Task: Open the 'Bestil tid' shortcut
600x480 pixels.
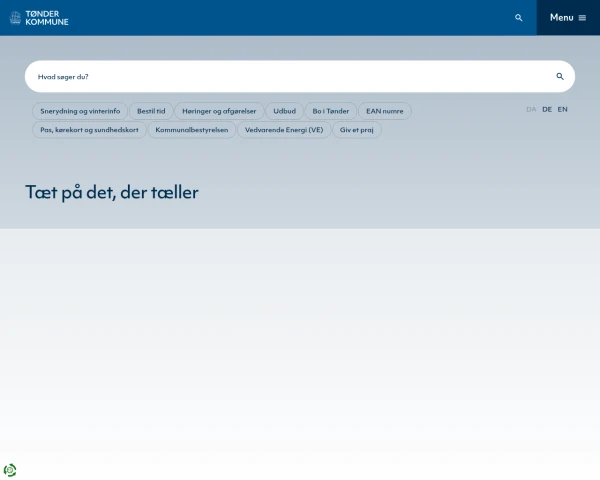Action: pyautogui.click(x=151, y=111)
